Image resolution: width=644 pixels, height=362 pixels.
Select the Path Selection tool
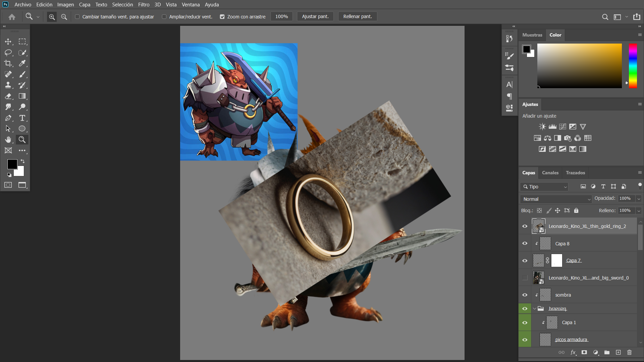coord(8,129)
